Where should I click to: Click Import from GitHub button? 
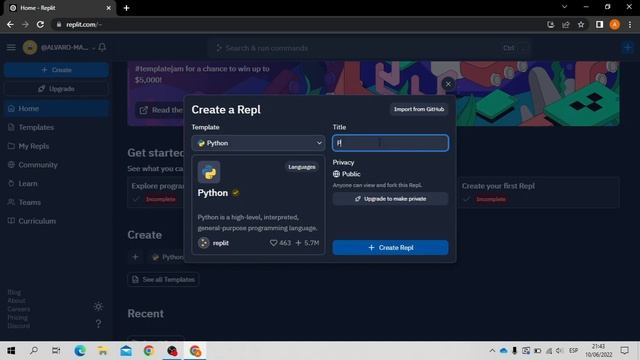(419, 109)
